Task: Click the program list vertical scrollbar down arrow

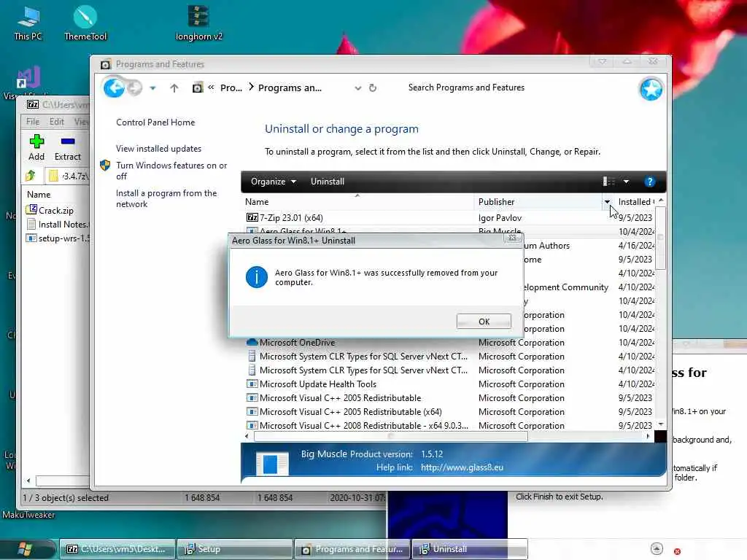Action: tap(661, 424)
